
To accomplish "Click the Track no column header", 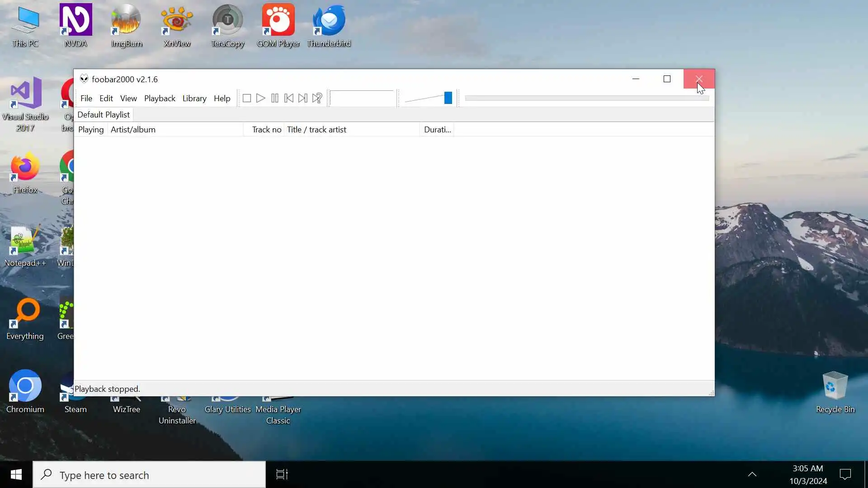I will [266, 130].
